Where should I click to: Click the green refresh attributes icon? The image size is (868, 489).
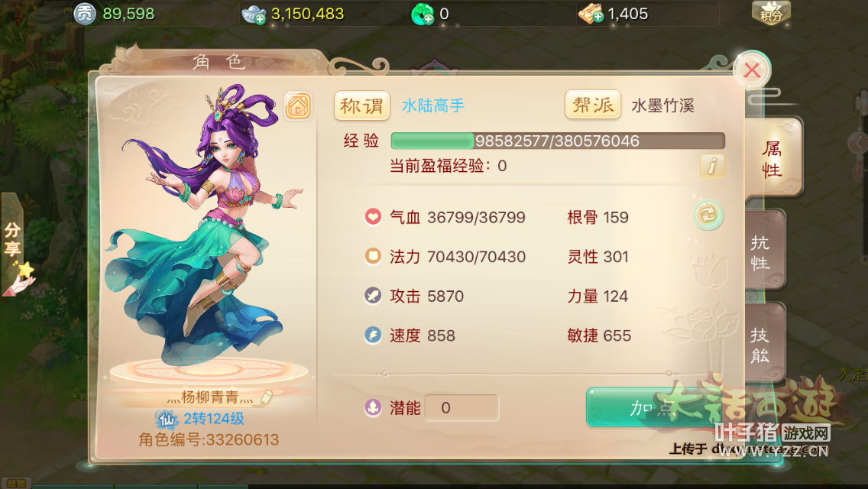click(708, 214)
